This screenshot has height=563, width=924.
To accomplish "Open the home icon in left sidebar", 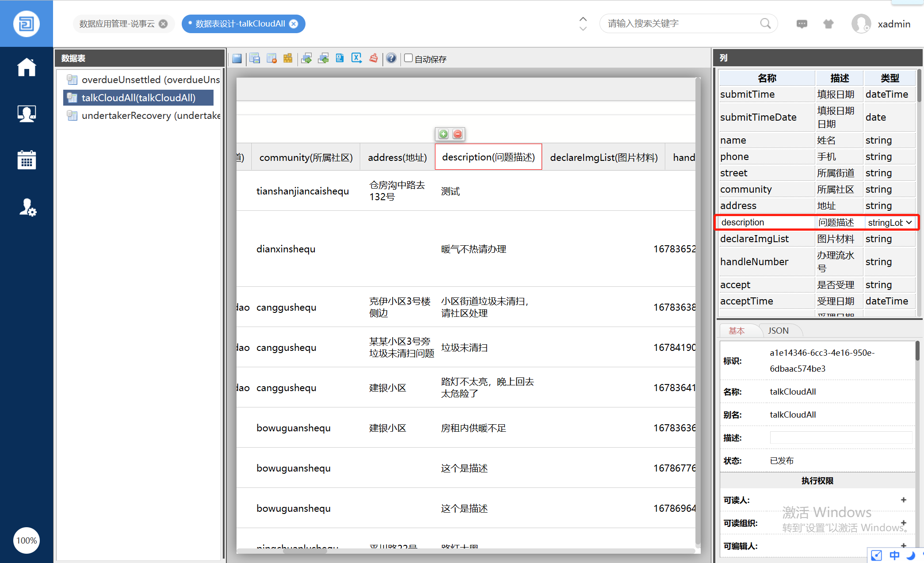I will (x=27, y=67).
